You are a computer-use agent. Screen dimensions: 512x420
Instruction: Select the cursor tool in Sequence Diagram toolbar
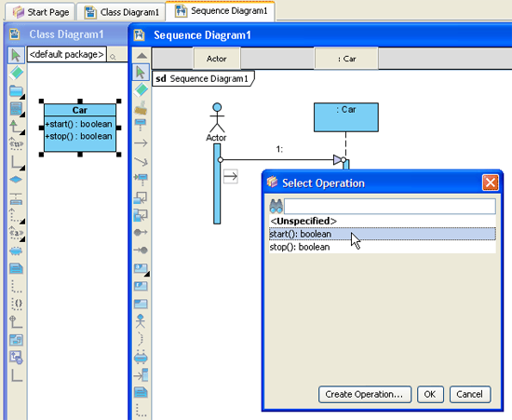[x=141, y=73]
